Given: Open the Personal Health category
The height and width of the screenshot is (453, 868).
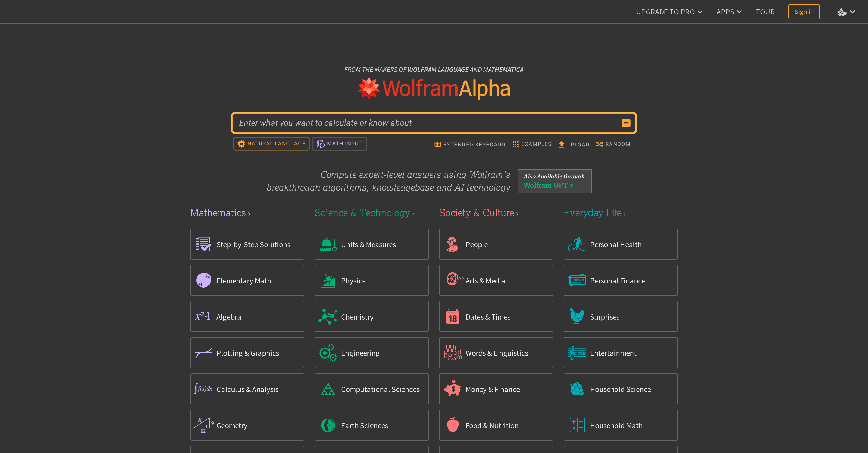Looking at the screenshot, I should 620,244.
